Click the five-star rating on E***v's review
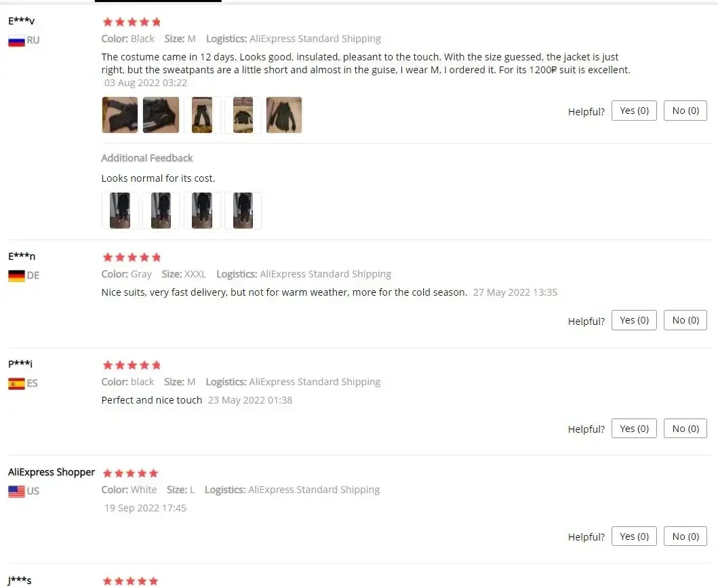 tap(132, 22)
